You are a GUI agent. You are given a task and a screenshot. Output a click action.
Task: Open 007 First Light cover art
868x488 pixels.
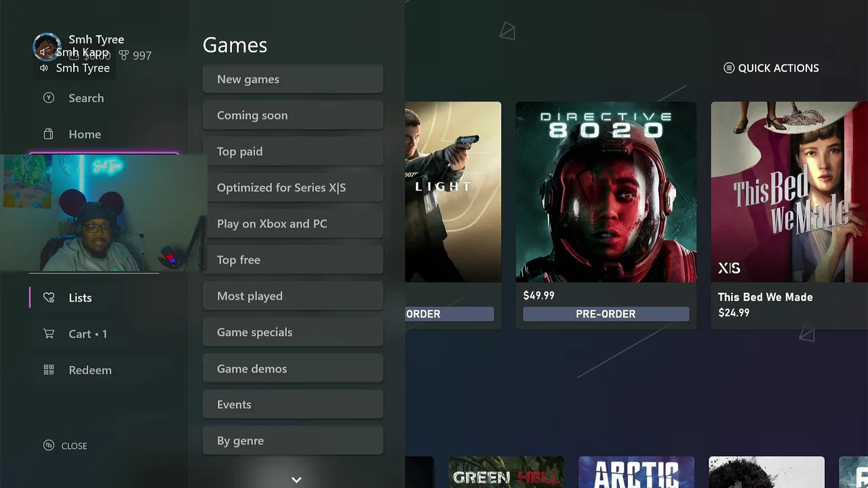453,192
